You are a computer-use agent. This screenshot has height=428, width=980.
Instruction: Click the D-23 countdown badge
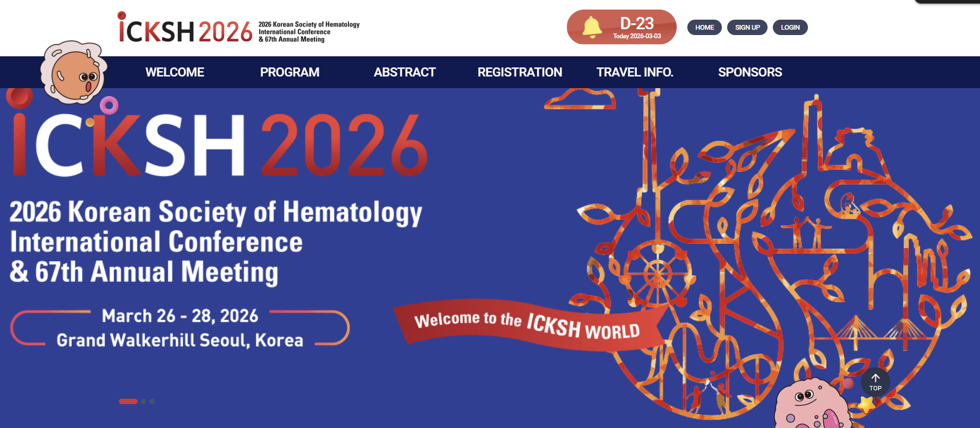tap(636, 27)
